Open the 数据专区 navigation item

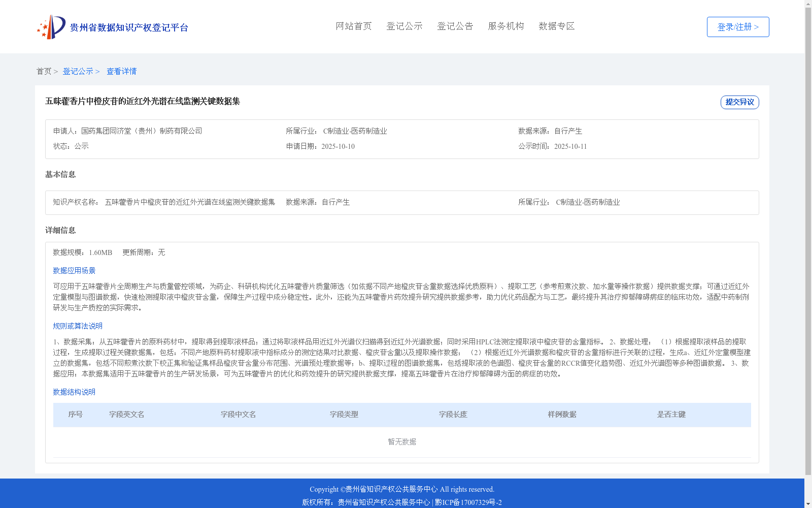point(557,26)
